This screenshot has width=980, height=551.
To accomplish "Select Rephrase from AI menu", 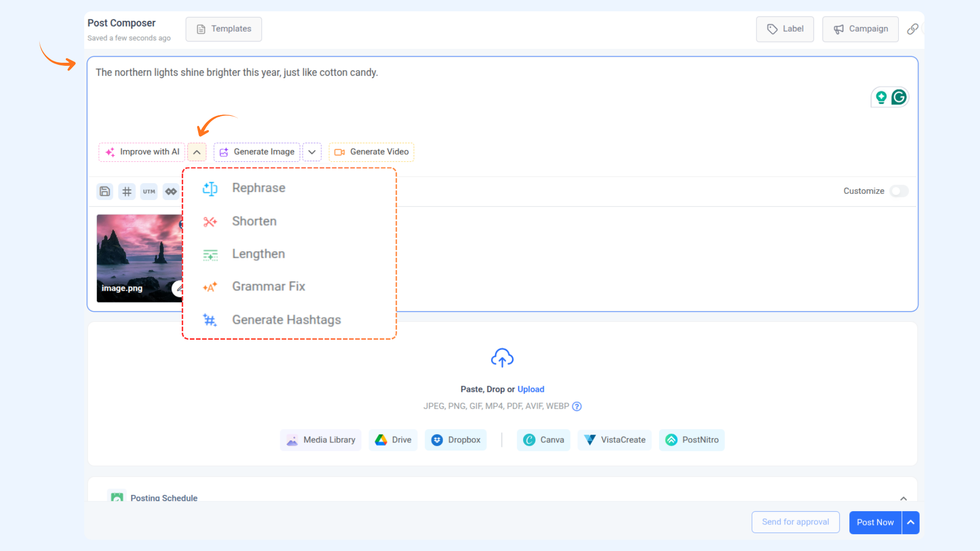I will [258, 188].
